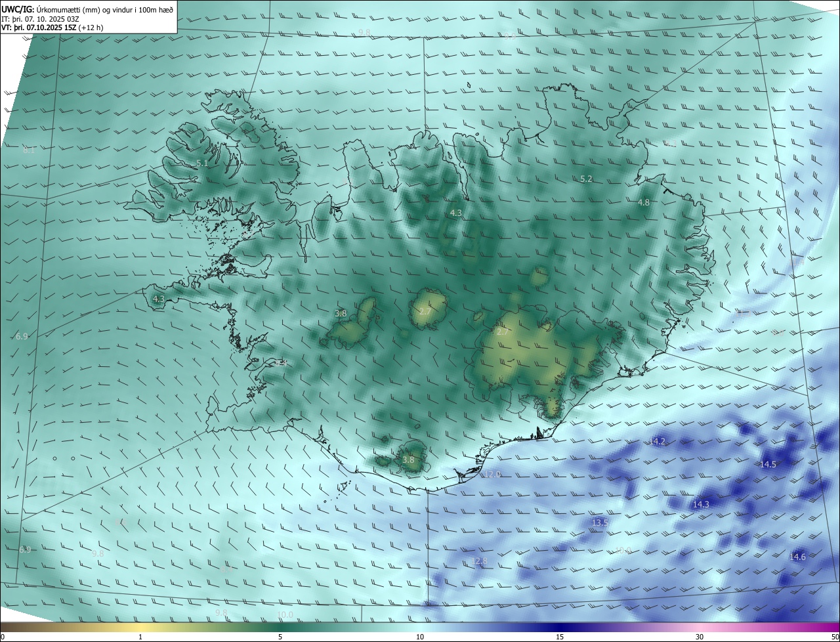840x642 pixels.
Task: Click the "12.0" value near the south coast
Action: click(x=492, y=475)
